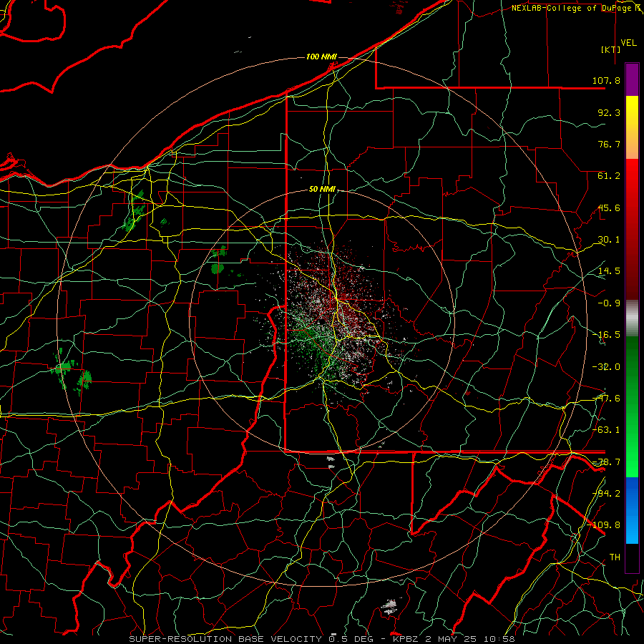The image size is (644, 644).
Task: Select the -32.0 legend value
Action: click(606, 367)
